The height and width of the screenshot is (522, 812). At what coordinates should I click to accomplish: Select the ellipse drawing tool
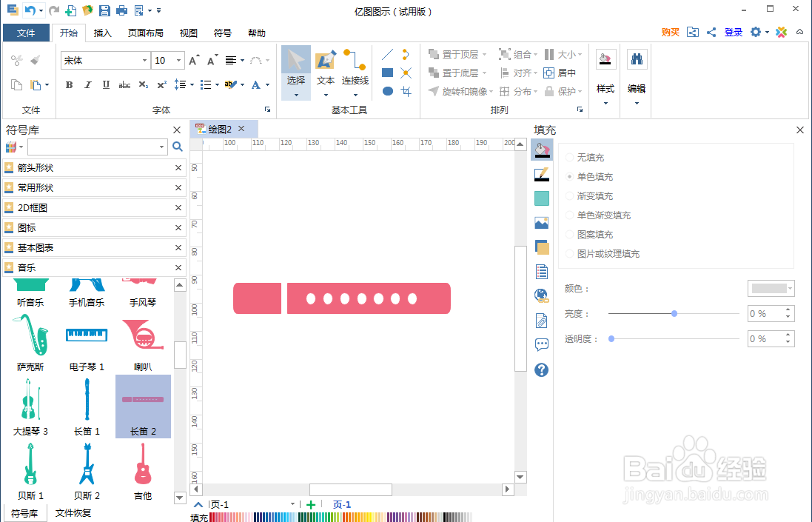387,90
